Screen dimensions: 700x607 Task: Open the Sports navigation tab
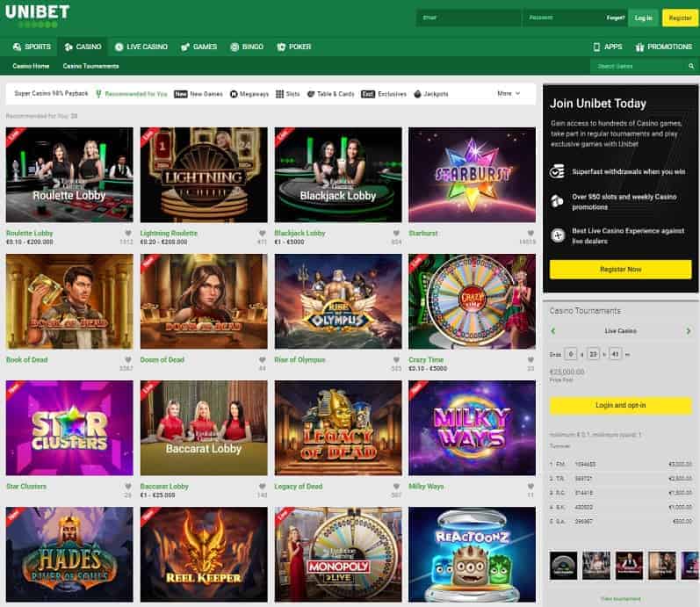[x=32, y=47]
